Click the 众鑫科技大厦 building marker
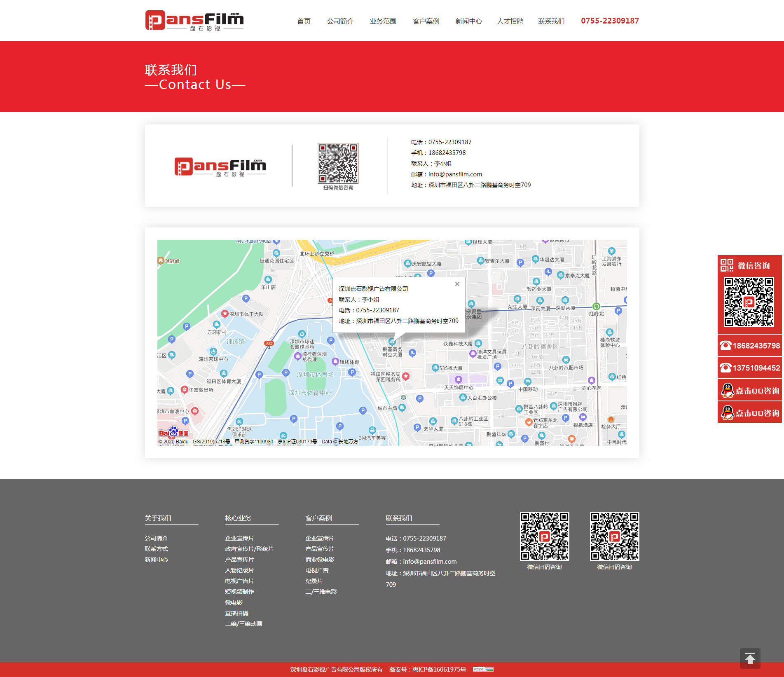 point(478,343)
